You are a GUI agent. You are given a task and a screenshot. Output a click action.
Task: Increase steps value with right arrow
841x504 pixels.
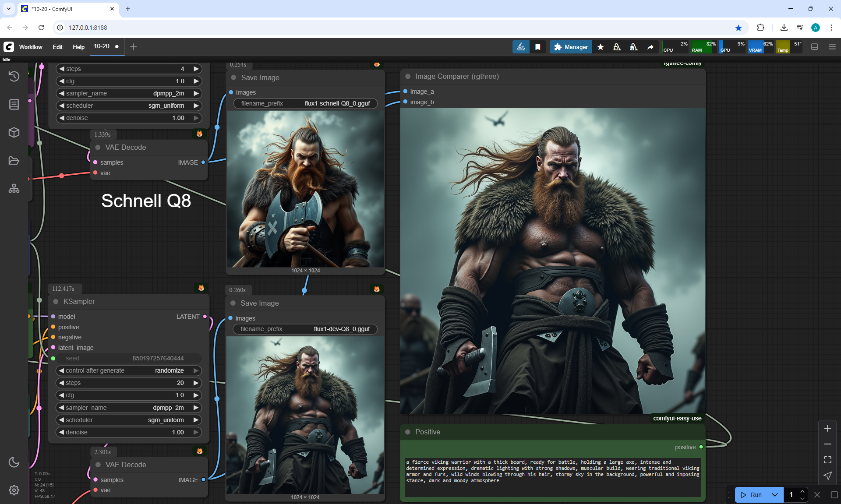(x=196, y=383)
